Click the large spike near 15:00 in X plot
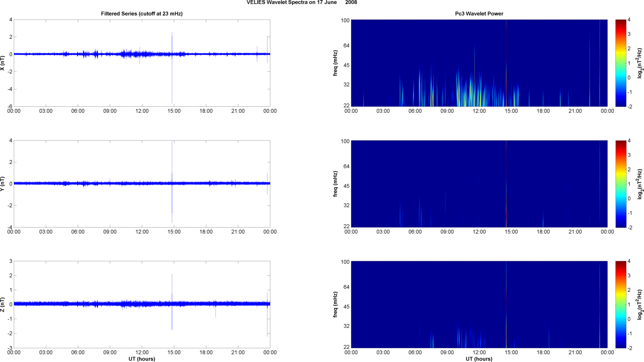This screenshot has width=644, height=362. (x=172, y=68)
